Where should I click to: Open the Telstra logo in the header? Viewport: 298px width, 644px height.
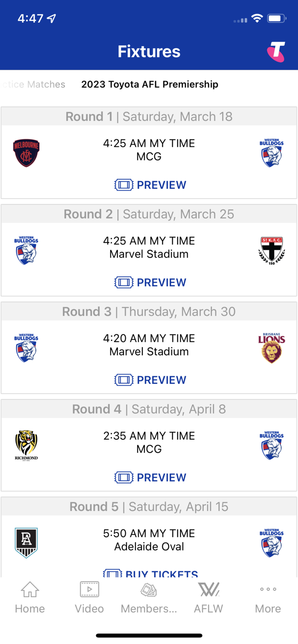[x=276, y=51]
